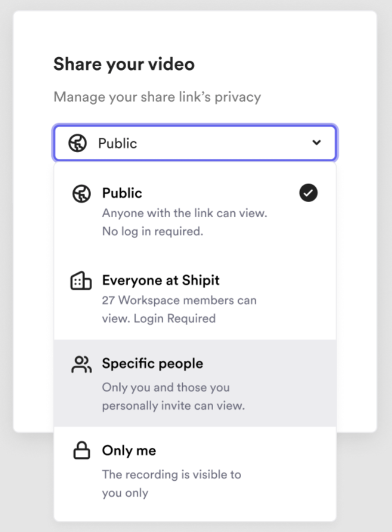Click 'Only you and those you personally invite' text
Image resolution: width=392 pixels, height=532 pixels.
(x=173, y=397)
